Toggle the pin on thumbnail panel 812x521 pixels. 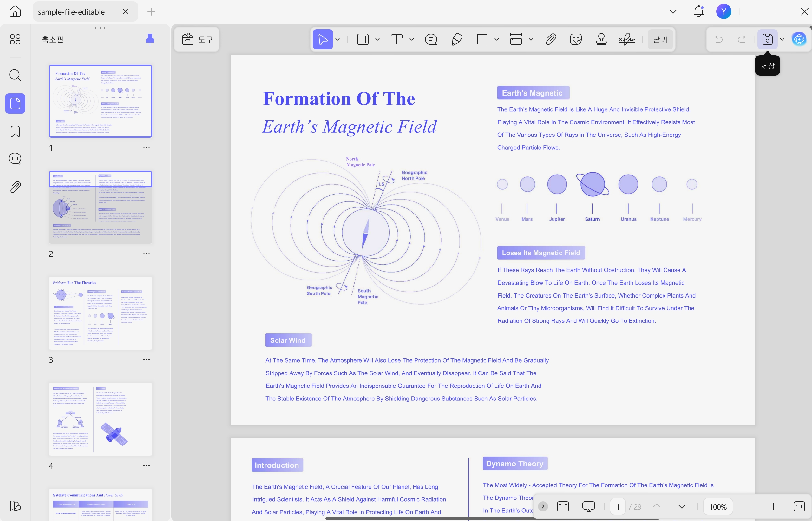coord(150,39)
